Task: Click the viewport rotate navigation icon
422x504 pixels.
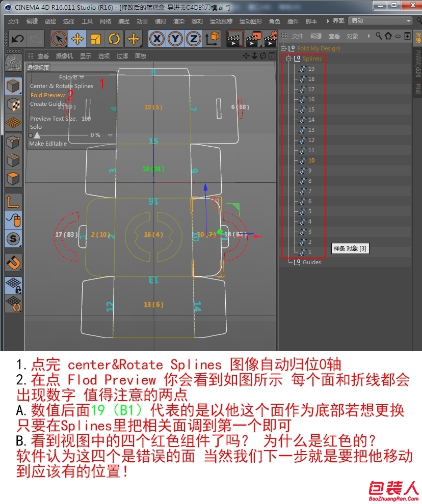Action: [x=263, y=56]
